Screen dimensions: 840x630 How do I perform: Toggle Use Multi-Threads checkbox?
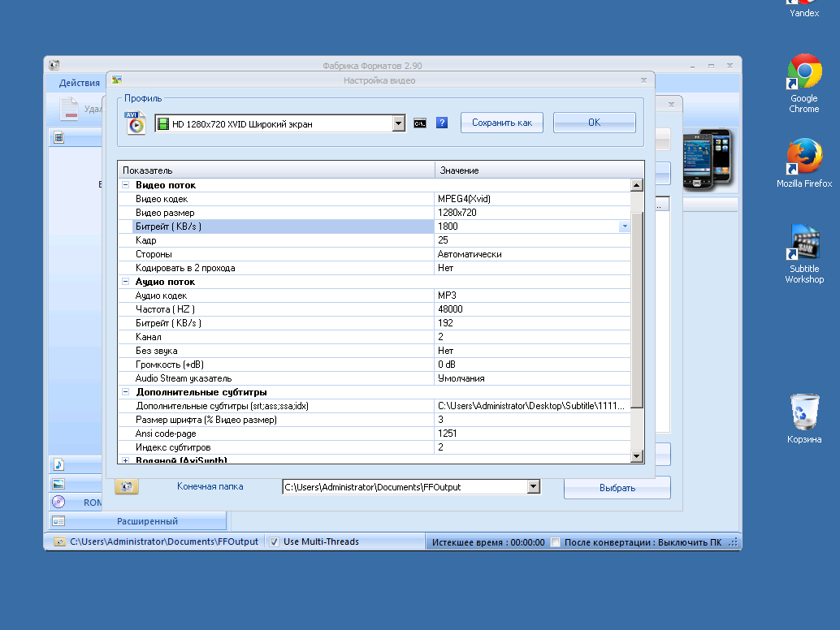click(x=275, y=542)
